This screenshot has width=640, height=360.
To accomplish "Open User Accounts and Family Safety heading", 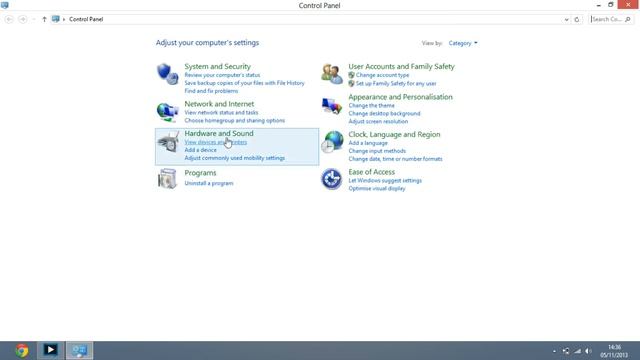I will click(401, 66).
